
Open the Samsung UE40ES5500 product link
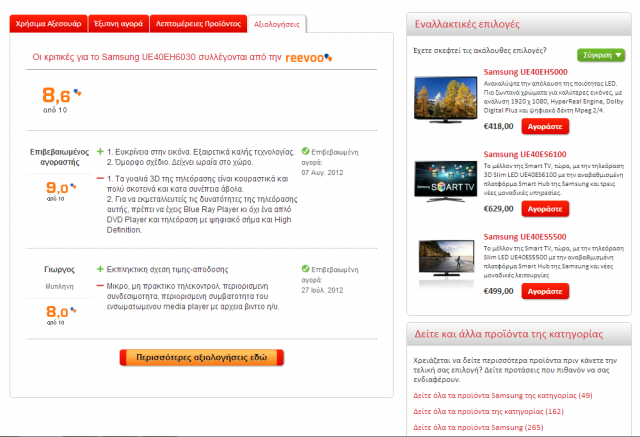(525, 237)
